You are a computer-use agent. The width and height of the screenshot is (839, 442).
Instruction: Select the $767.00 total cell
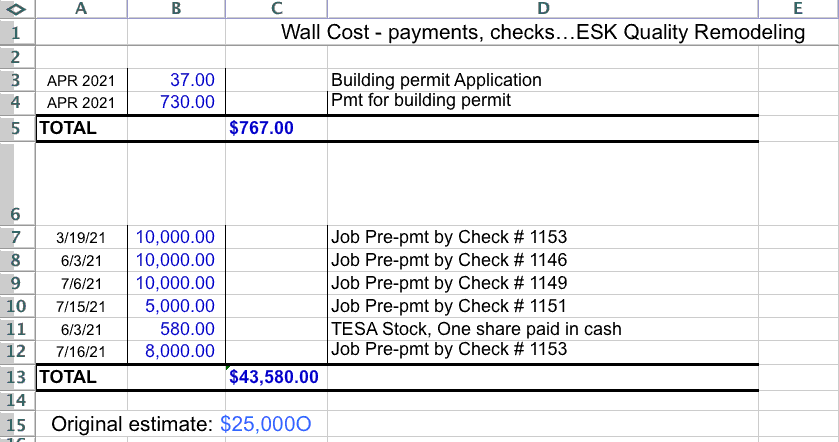point(277,128)
